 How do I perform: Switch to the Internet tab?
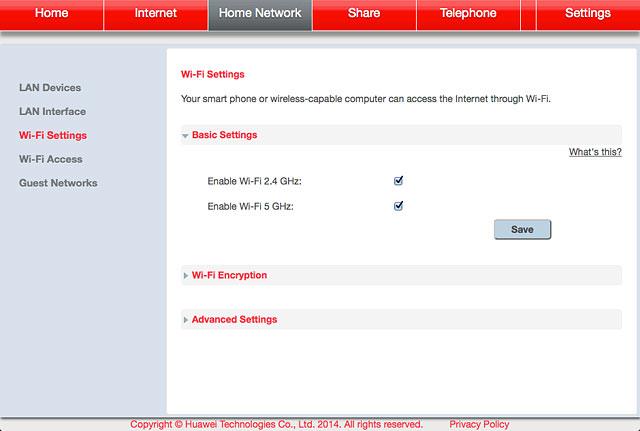[x=156, y=14]
